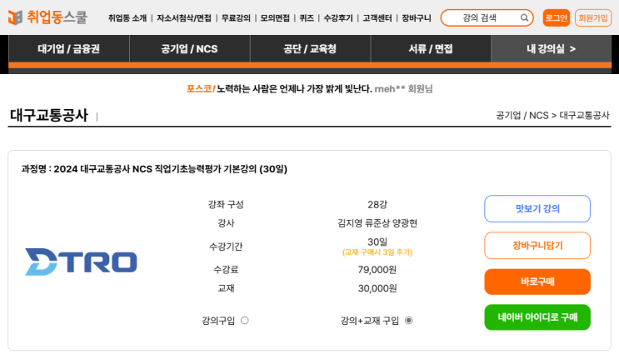
Task: Open the 무료강의 menu link
Action: [235, 17]
